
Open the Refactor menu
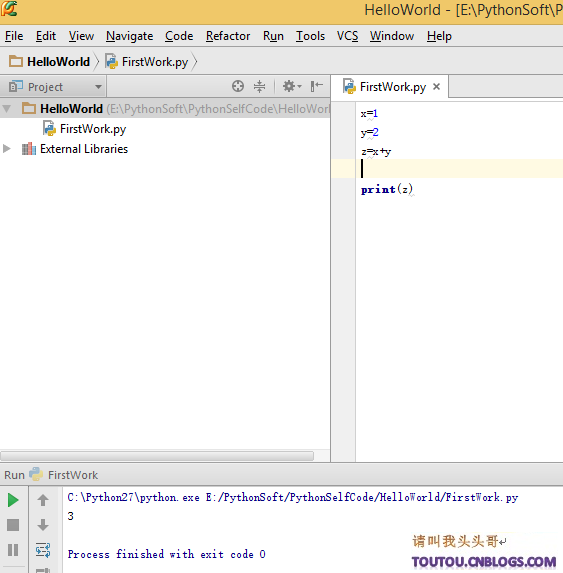point(228,36)
